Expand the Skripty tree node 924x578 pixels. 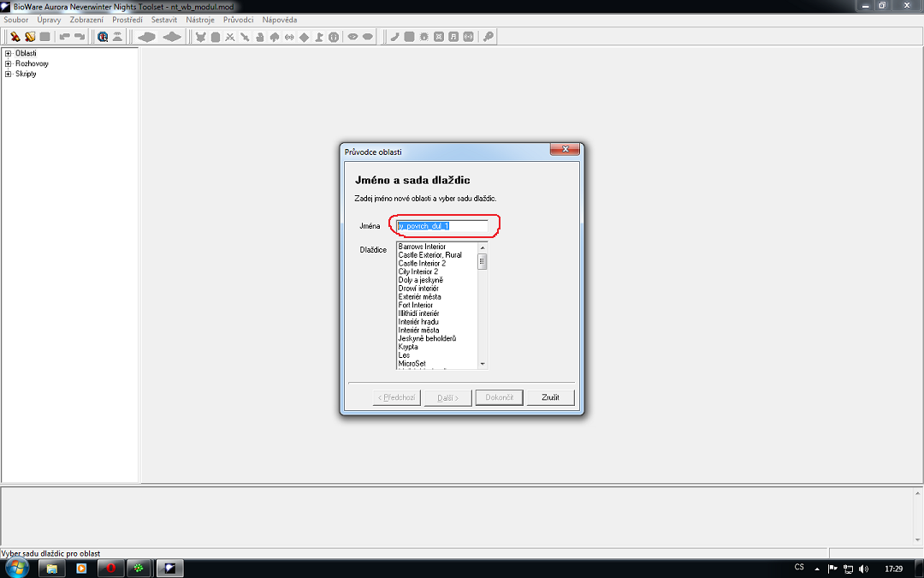(9, 74)
